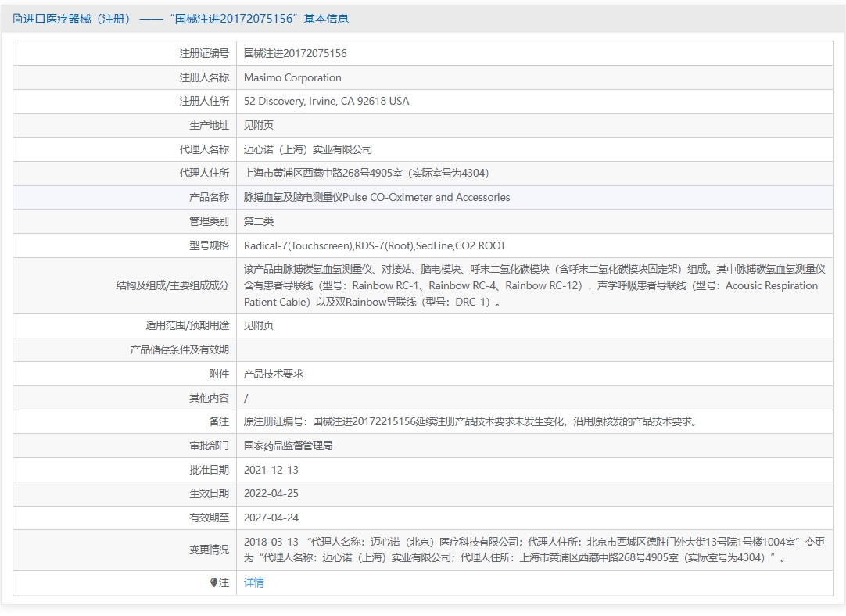Select the 注 label text

[x=224, y=582]
